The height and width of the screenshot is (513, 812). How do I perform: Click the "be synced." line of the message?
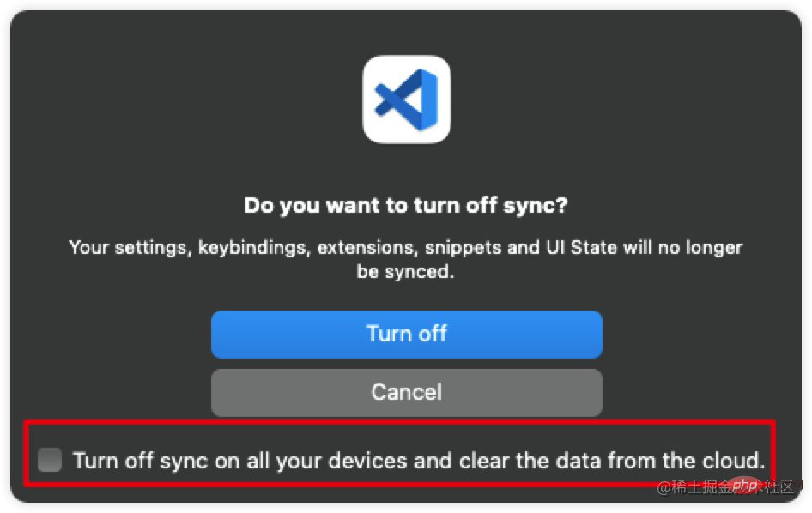pos(406,271)
